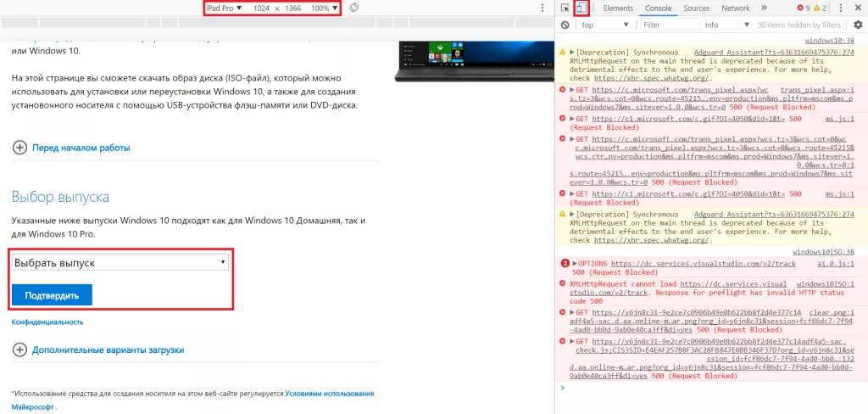Expand the OPTIONS request error message
Screen dimensions: 868x414
[x=575, y=264]
